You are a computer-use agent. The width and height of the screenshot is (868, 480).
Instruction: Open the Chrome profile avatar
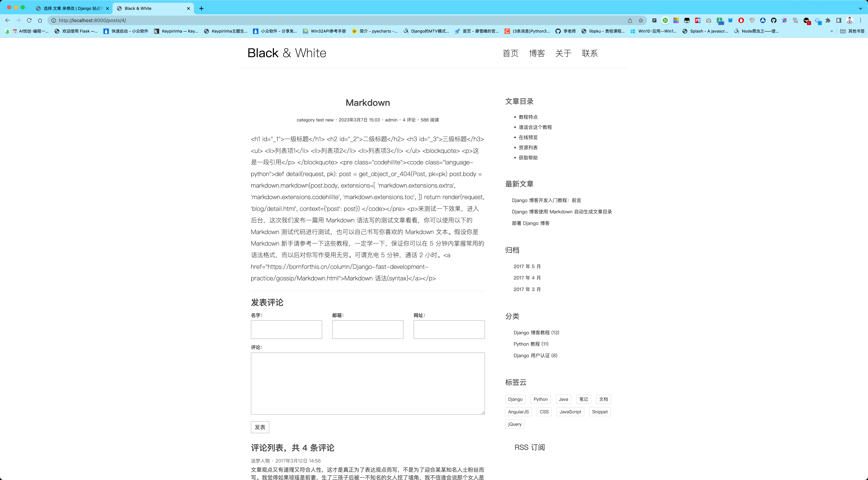tap(850, 20)
